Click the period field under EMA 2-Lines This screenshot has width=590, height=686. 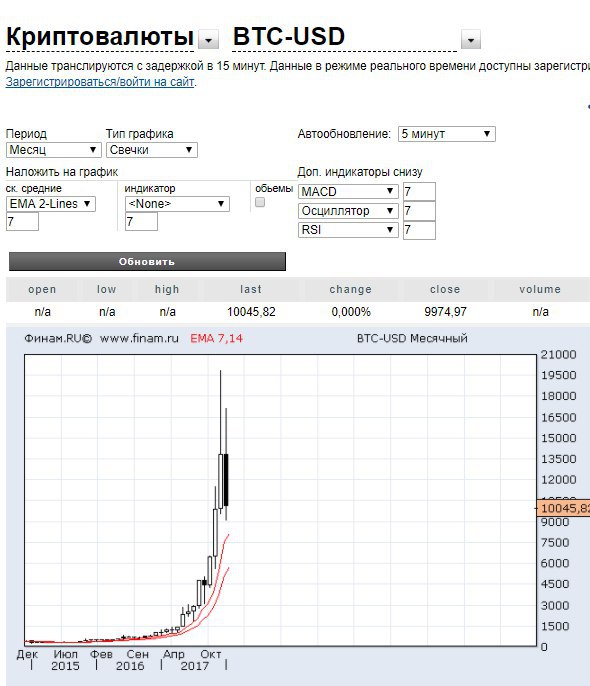[22, 222]
